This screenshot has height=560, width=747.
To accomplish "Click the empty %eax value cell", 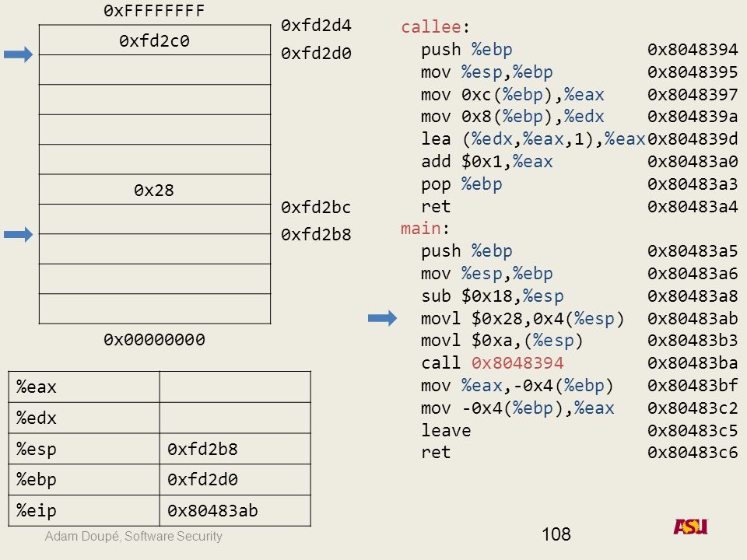I will 235,387.
